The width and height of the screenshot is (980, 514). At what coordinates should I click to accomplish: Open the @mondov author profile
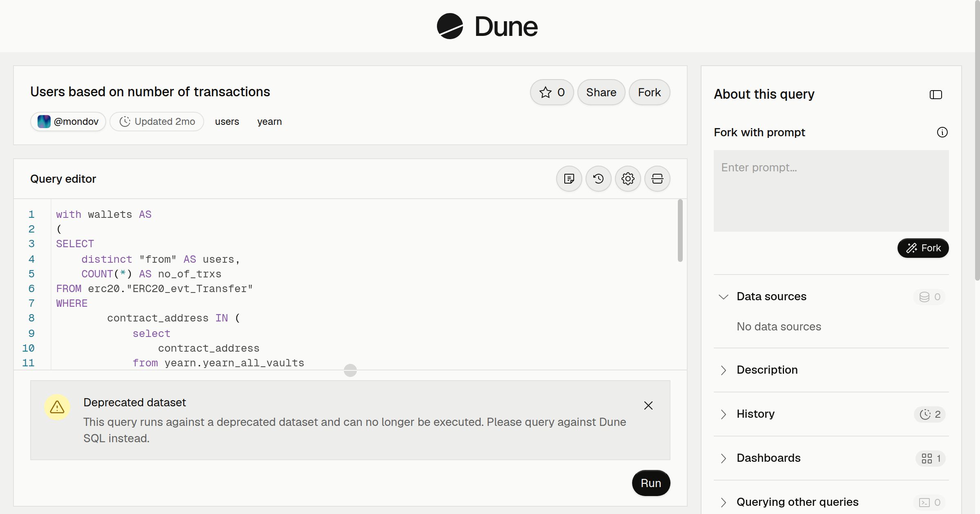point(68,122)
